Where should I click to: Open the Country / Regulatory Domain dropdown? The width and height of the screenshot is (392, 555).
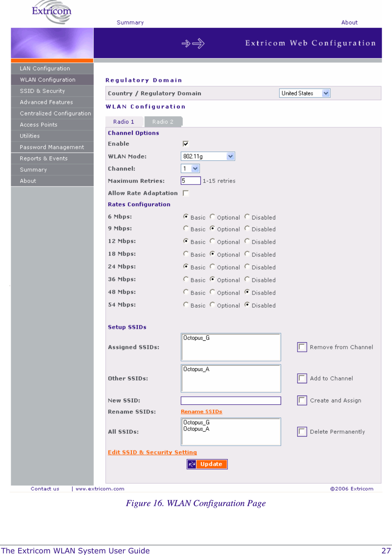tap(305, 93)
